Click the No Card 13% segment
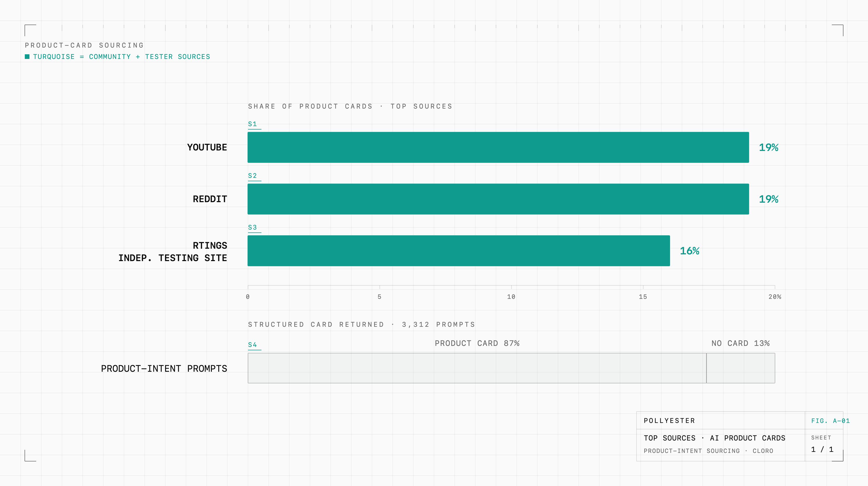This screenshot has width=868, height=486. coord(741,368)
